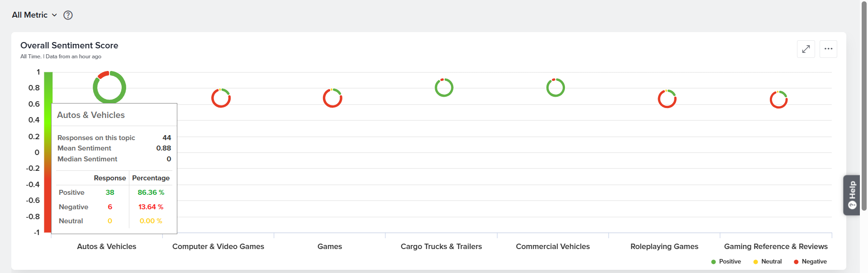Viewport: 868px width, 273px height.
Task: Click the sentiment color gradient scale bar
Action: (x=48, y=152)
